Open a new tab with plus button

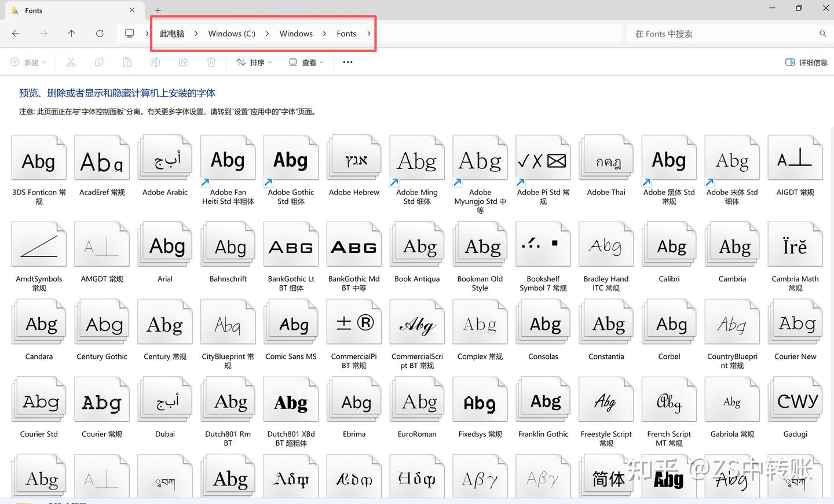click(x=158, y=10)
